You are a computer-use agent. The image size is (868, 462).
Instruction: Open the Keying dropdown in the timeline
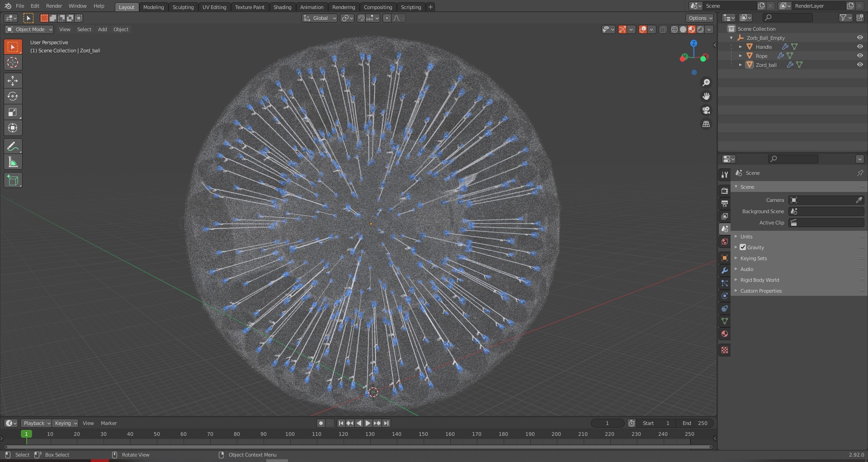pyautogui.click(x=66, y=423)
